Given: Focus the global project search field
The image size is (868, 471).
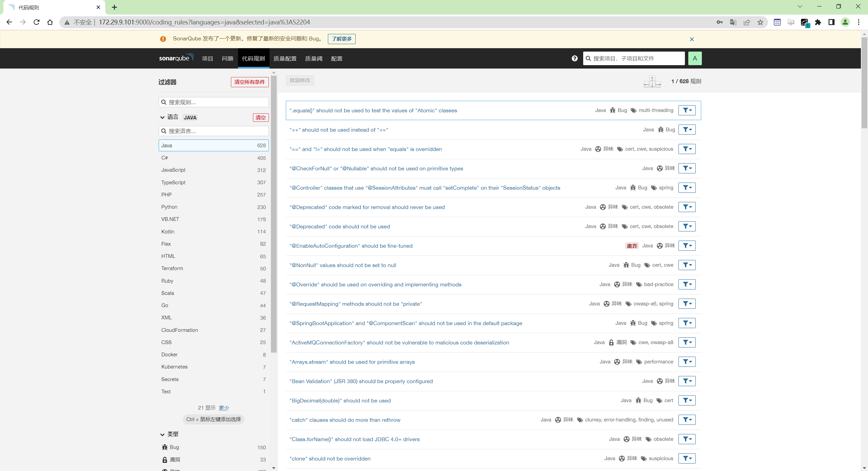Looking at the screenshot, I should (634, 58).
